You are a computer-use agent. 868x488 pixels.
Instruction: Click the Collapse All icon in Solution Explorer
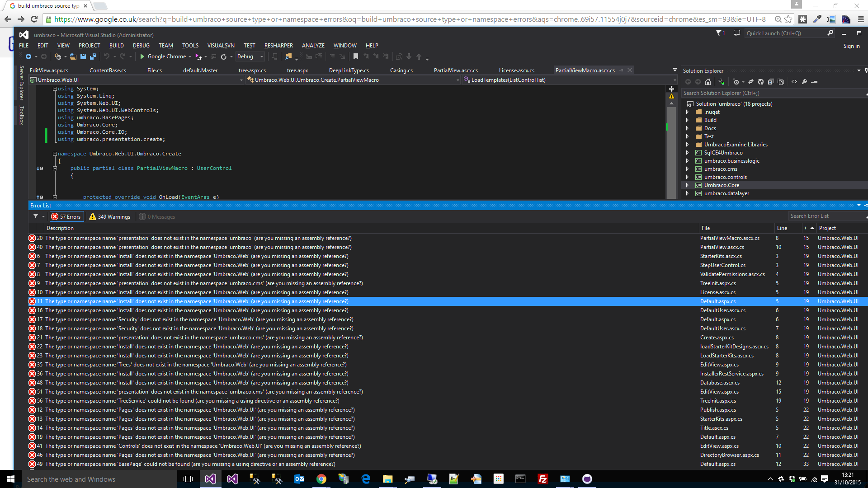(x=771, y=82)
